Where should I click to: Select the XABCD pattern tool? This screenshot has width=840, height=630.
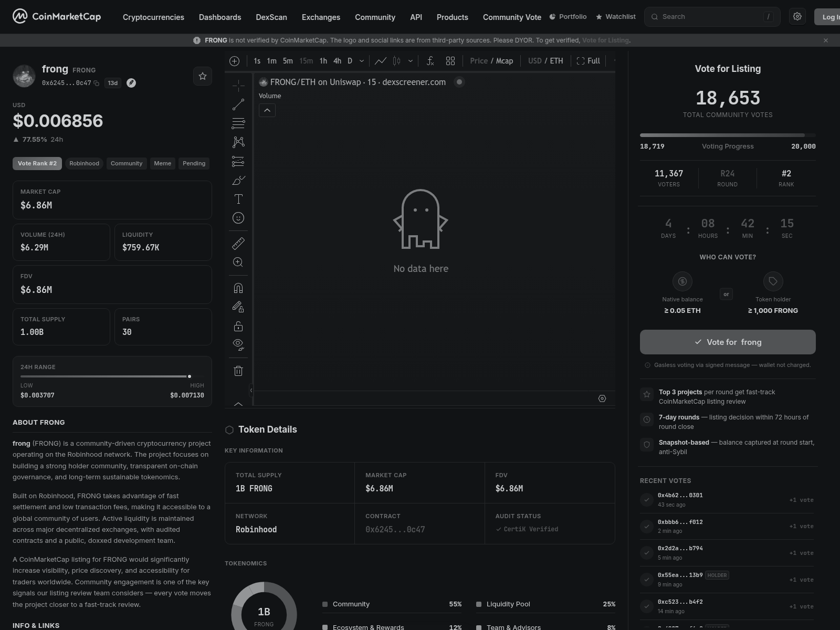(x=238, y=142)
